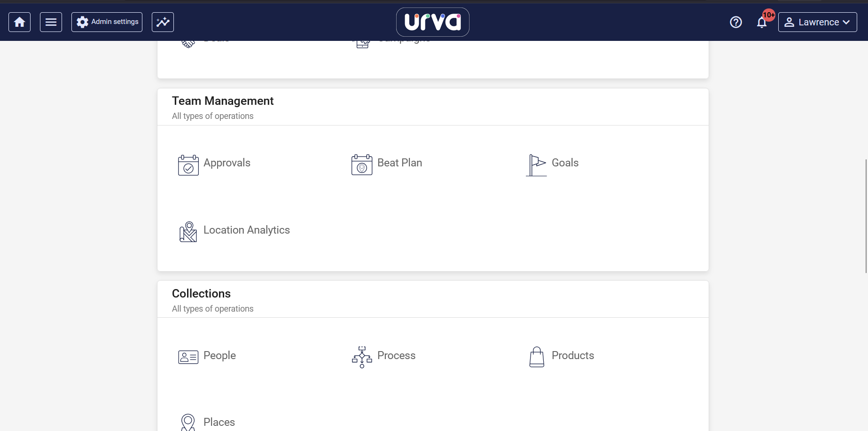This screenshot has width=868, height=431.
Task: Expand the Lawrence user dropdown
Action: (817, 22)
